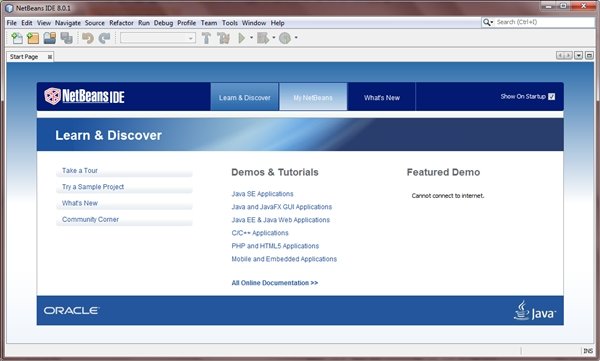Screen dimensions: 600x361
Task: Toggle Show On Startup checkbox
Action: [551, 96]
